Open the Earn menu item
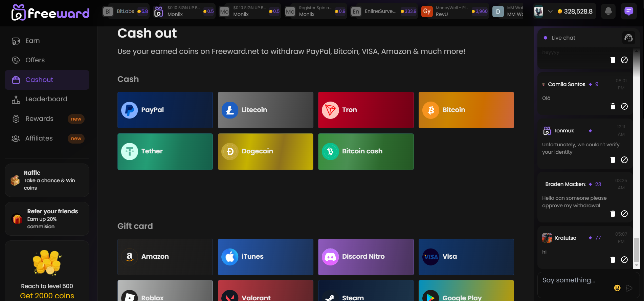The width and height of the screenshot is (644, 301). (x=47, y=41)
